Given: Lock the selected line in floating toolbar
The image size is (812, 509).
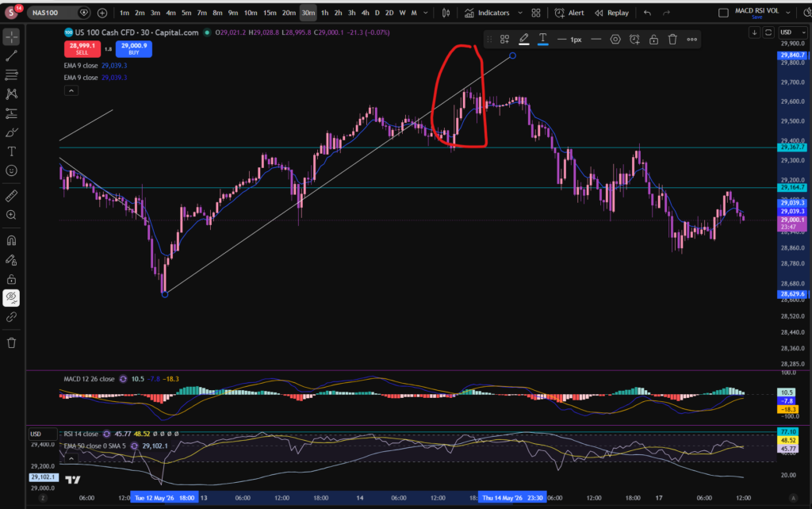Looking at the screenshot, I should pos(653,40).
